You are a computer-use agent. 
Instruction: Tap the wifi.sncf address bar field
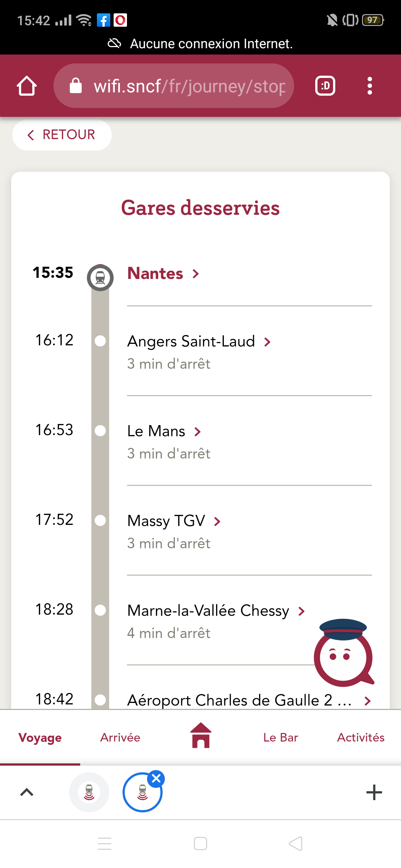point(174,86)
